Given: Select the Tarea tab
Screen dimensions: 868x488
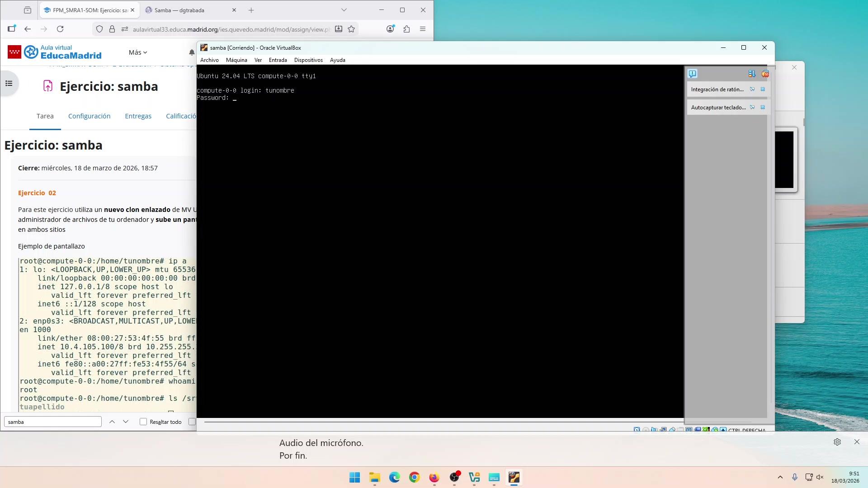Looking at the screenshot, I should 45,116.
